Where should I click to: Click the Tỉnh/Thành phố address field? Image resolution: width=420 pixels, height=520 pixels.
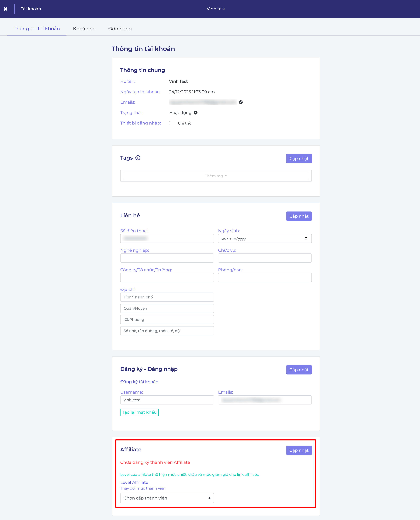pos(167,297)
